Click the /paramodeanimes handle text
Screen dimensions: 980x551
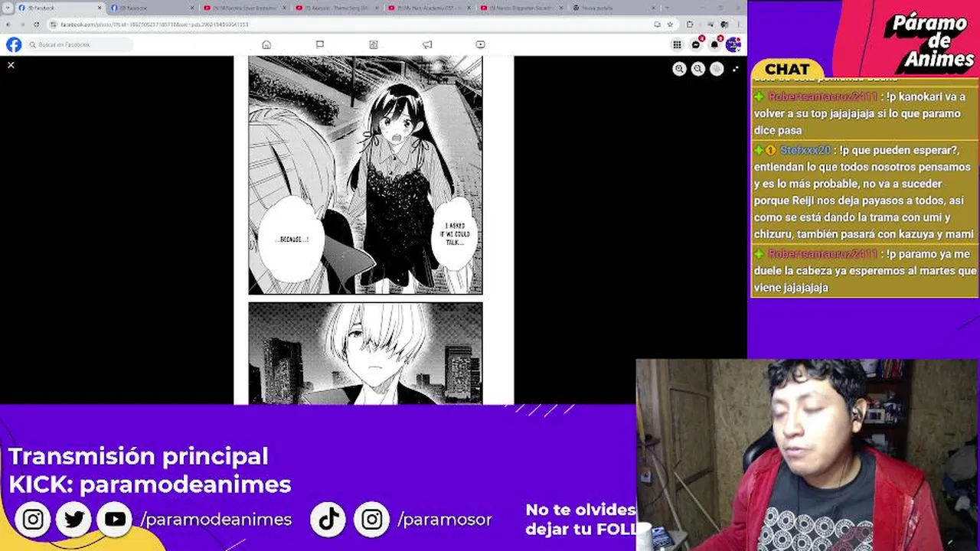click(216, 519)
